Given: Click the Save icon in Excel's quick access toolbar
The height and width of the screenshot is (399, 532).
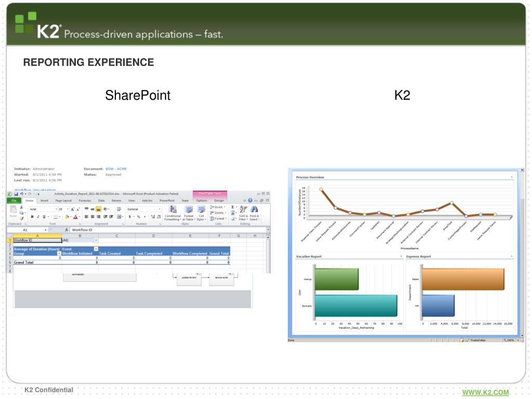Looking at the screenshot, I should pos(16,194).
